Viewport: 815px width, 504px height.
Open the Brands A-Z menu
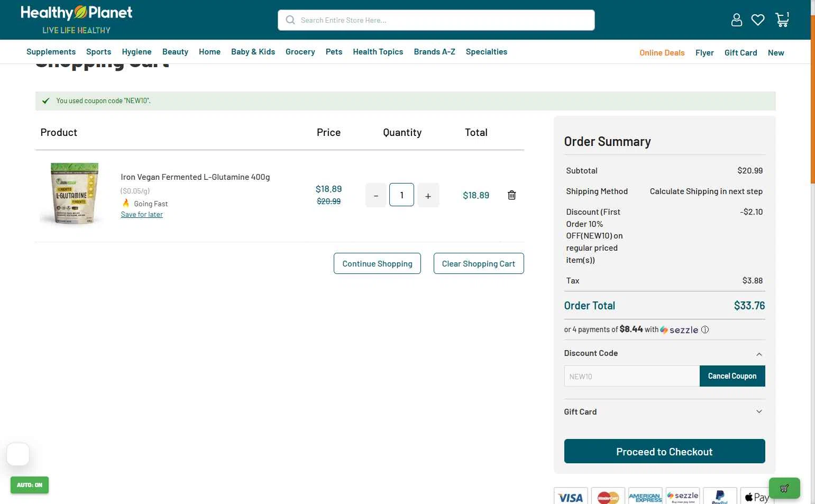tap(434, 52)
